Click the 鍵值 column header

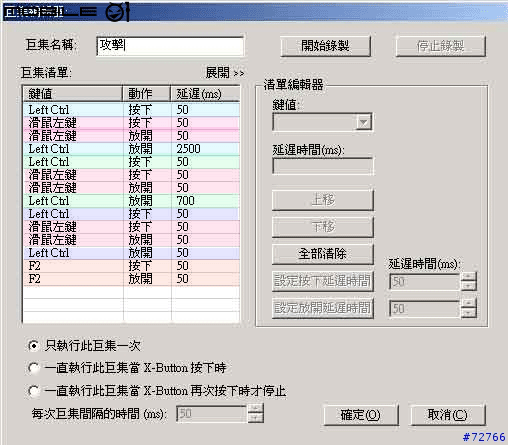pos(73,94)
